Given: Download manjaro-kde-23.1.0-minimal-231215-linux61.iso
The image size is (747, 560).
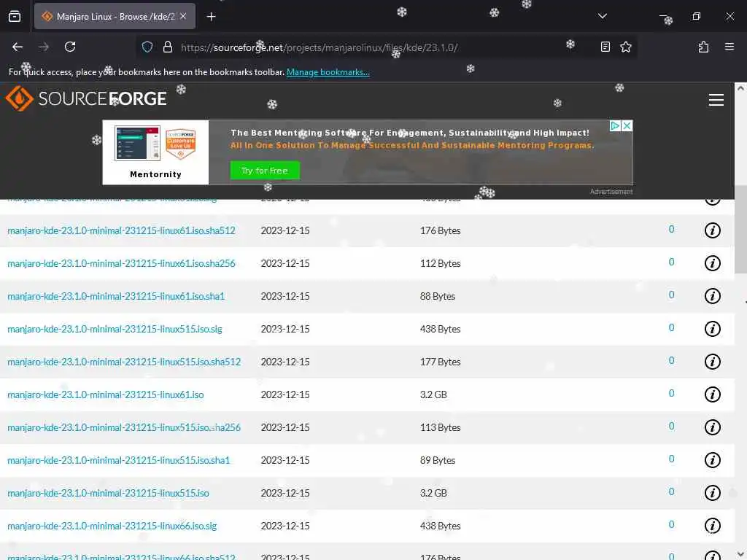Looking at the screenshot, I should (105, 394).
